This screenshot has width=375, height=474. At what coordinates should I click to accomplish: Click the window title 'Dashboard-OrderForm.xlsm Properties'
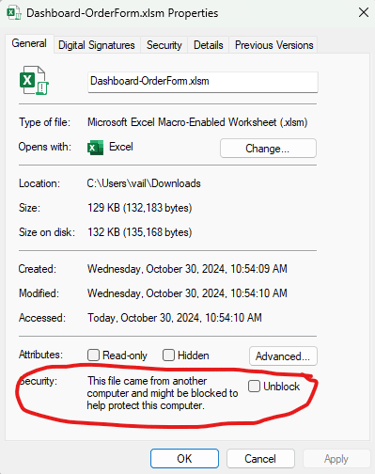pyautogui.click(x=122, y=13)
